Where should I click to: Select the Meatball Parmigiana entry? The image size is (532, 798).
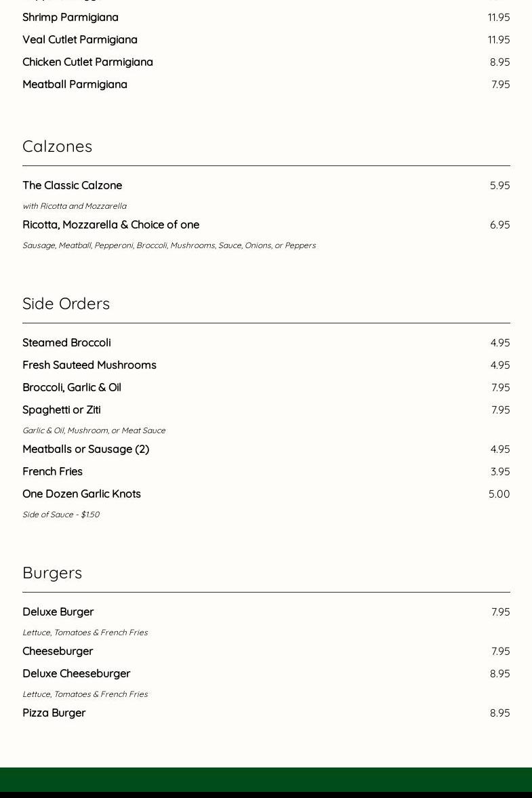click(x=75, y=84)
